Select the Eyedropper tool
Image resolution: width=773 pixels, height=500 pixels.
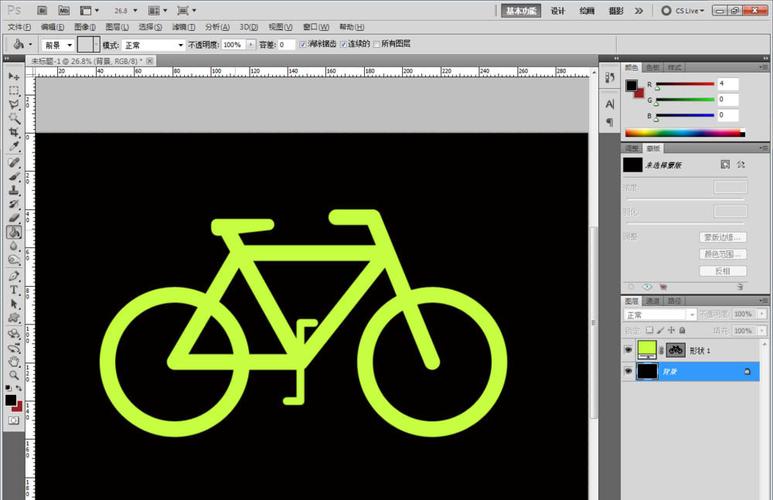14,147
